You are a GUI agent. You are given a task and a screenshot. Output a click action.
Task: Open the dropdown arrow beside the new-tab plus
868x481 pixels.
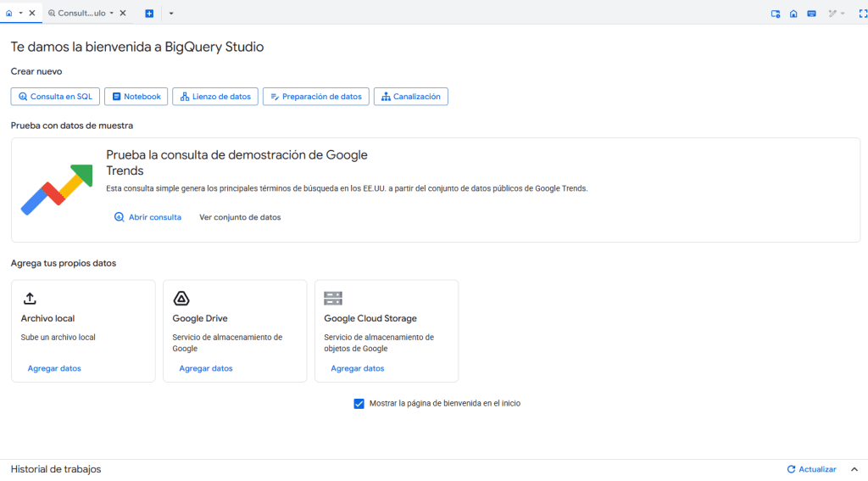point(171,14)
